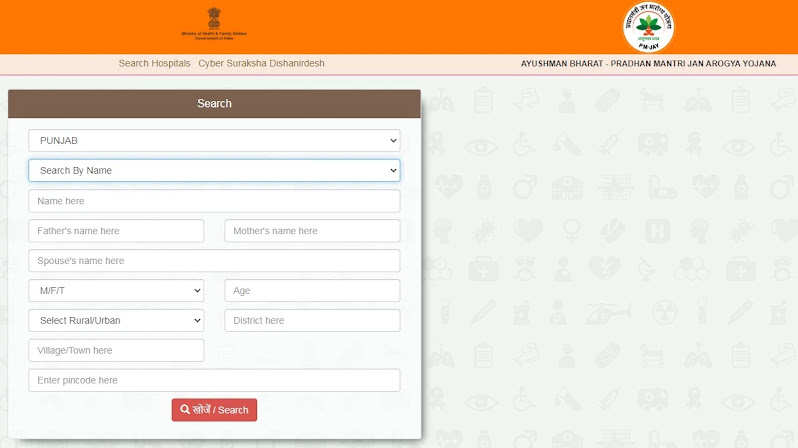Click the Ministry of Health emblem logo
This screenshot has height=448, width=798.
(x=214, y=23)
